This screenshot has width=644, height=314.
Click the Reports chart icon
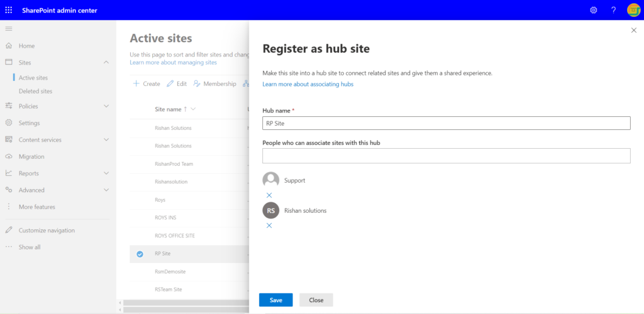coord(9,173)
